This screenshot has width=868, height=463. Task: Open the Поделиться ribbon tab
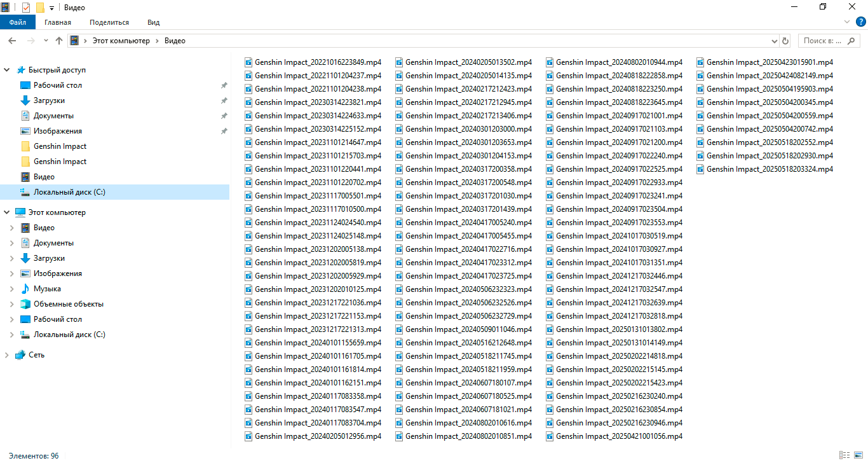(109, 22)
